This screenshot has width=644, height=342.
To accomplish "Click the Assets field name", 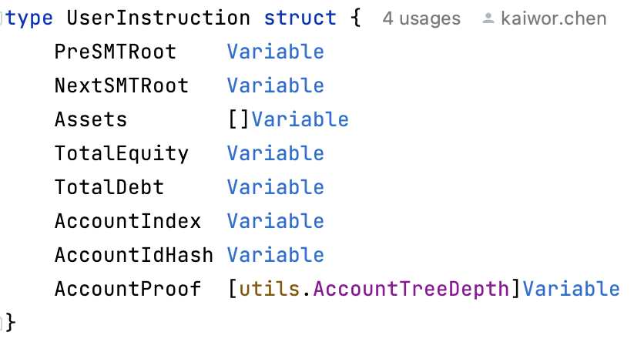I will pyautogui.click(x=91, y=119).
